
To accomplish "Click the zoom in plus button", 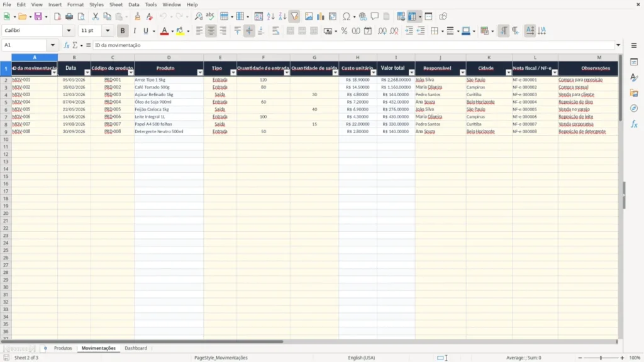I will (x=622, y=358).
